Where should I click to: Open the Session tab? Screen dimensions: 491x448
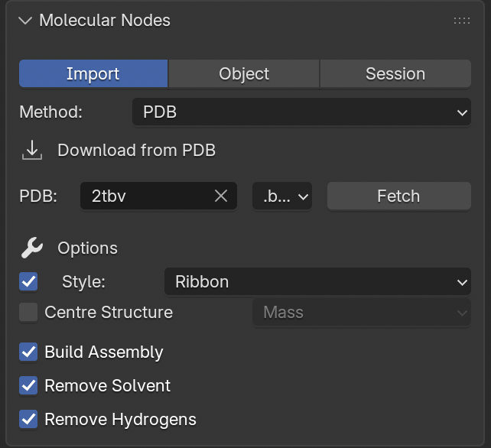(395, 74)
